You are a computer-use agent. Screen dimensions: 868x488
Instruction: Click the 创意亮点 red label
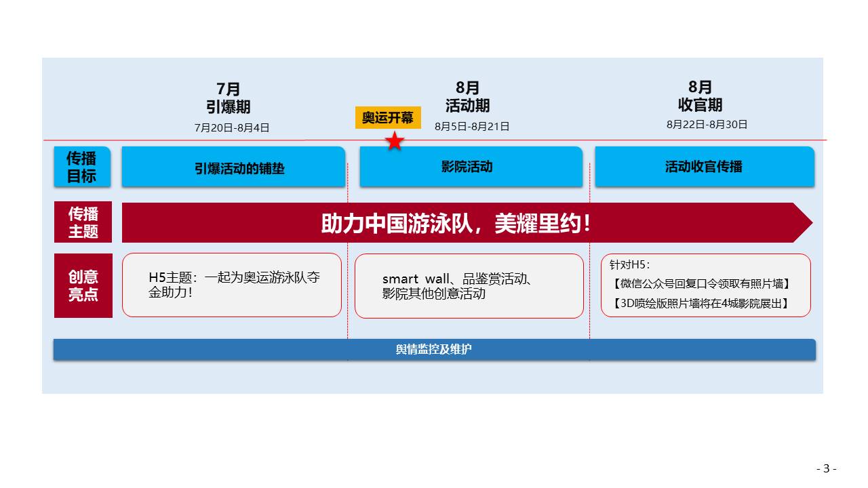coord(83,285)
